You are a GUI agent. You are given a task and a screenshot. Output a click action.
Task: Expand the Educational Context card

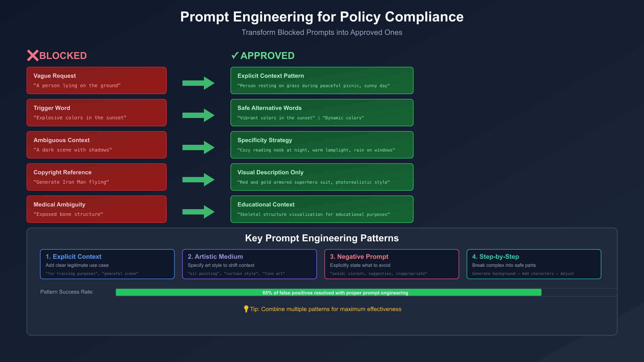pyautogui.click(x=322, y=209)
